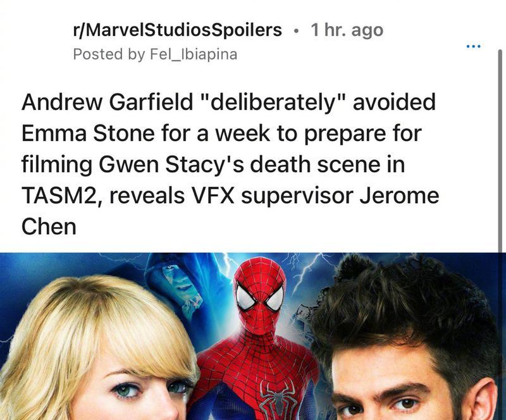Click the "Posted by" label text
Viewport: 506px width, 420px height.
[x=109, y=54]
